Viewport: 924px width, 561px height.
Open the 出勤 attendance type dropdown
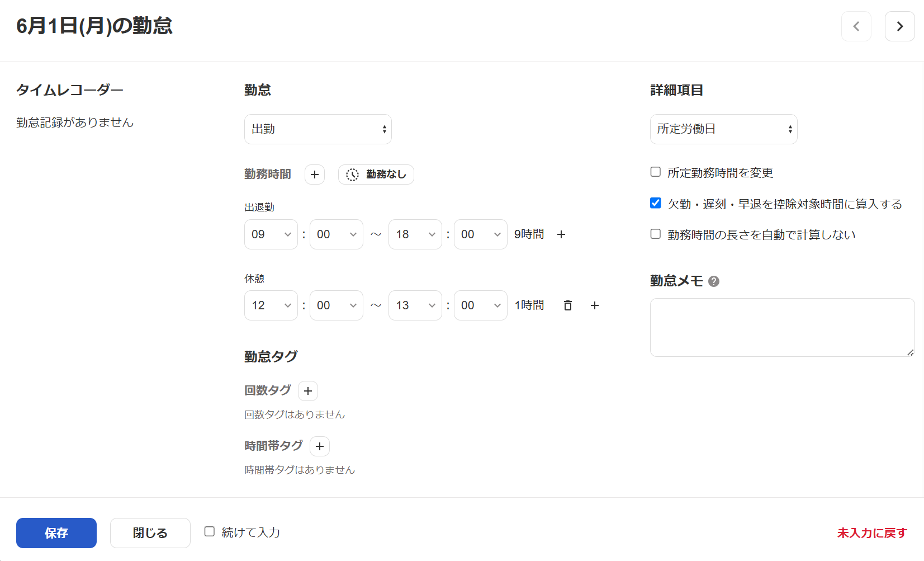pyautogui.click(x=318, y=129)
